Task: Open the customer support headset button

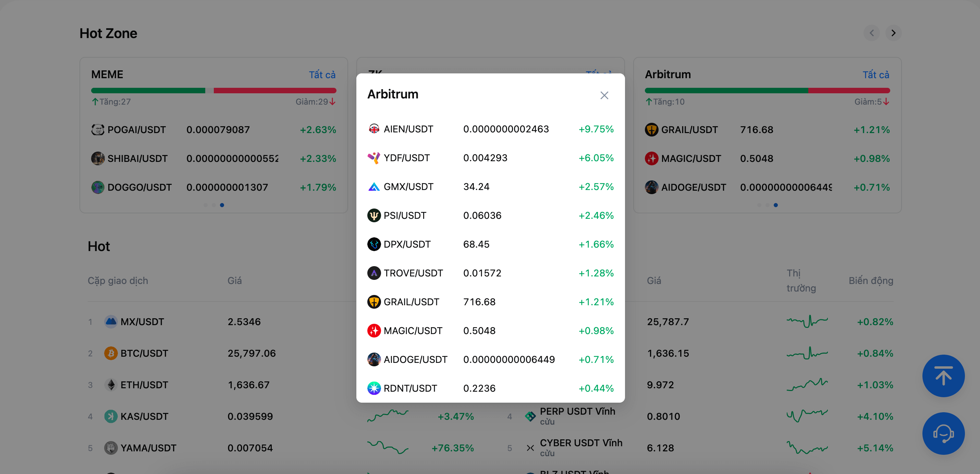Action: pyautogui.click(x=943, y=434)
